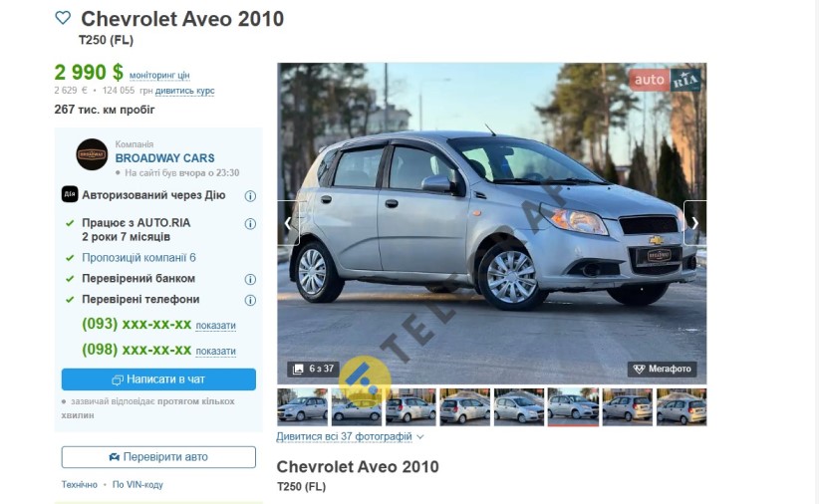Screen dimensions: 819x504
Task: Switch to По VIN-коду tab
Action: tap(137, 485)
